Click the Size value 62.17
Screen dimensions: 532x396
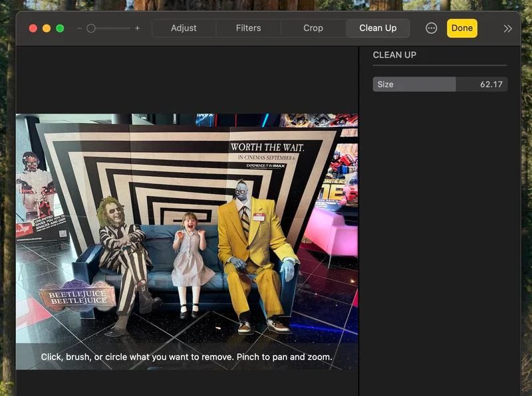(x=491, y=84)
